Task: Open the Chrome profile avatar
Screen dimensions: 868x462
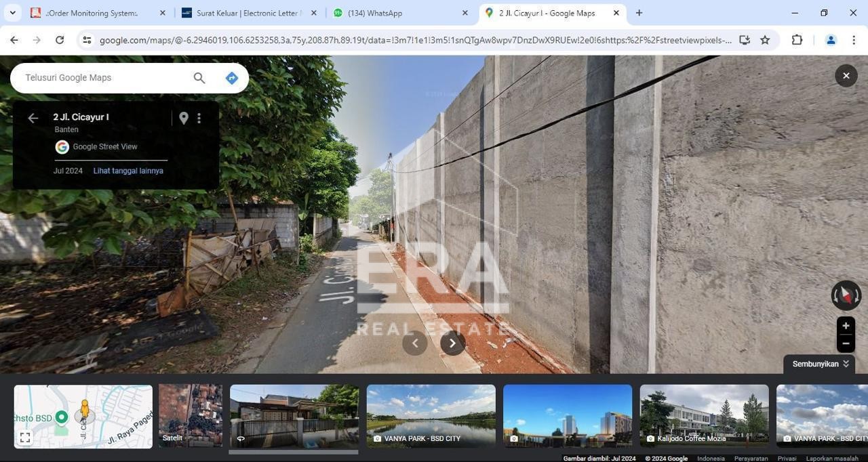Action: 831,40
